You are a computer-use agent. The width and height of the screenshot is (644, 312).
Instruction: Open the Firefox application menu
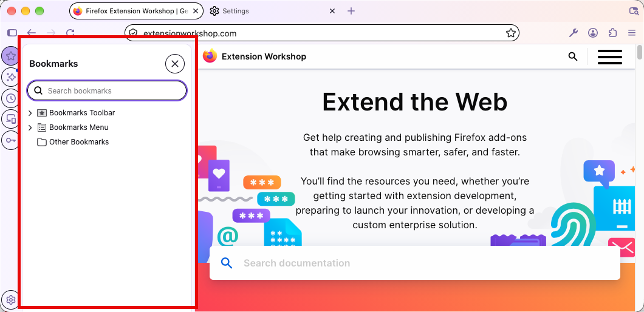point(632,33)
